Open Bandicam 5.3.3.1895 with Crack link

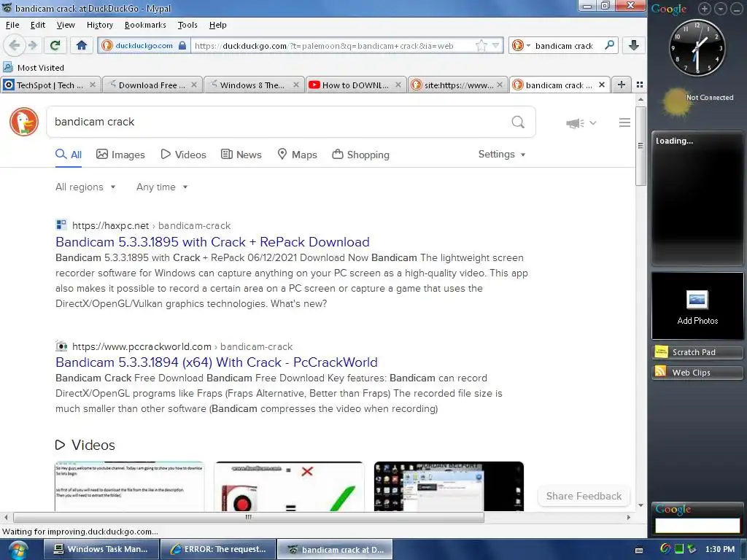[x=212, y=242]
